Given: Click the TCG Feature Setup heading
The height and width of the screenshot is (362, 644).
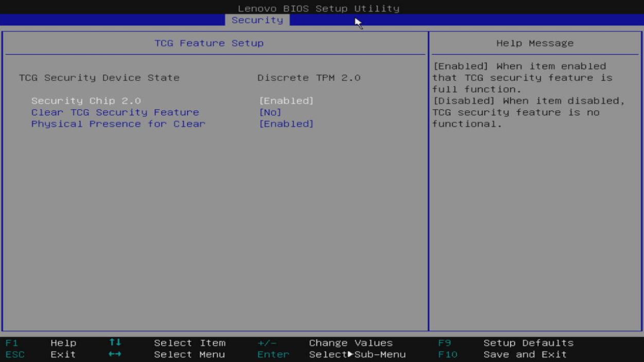Looking at the screenshot, I should (209, 43).
